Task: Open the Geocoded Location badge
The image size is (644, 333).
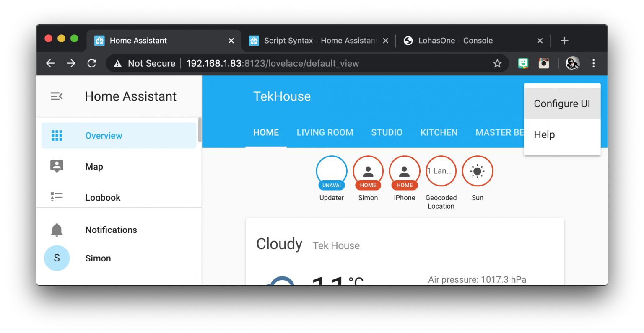Action: [x=441, y=171]
